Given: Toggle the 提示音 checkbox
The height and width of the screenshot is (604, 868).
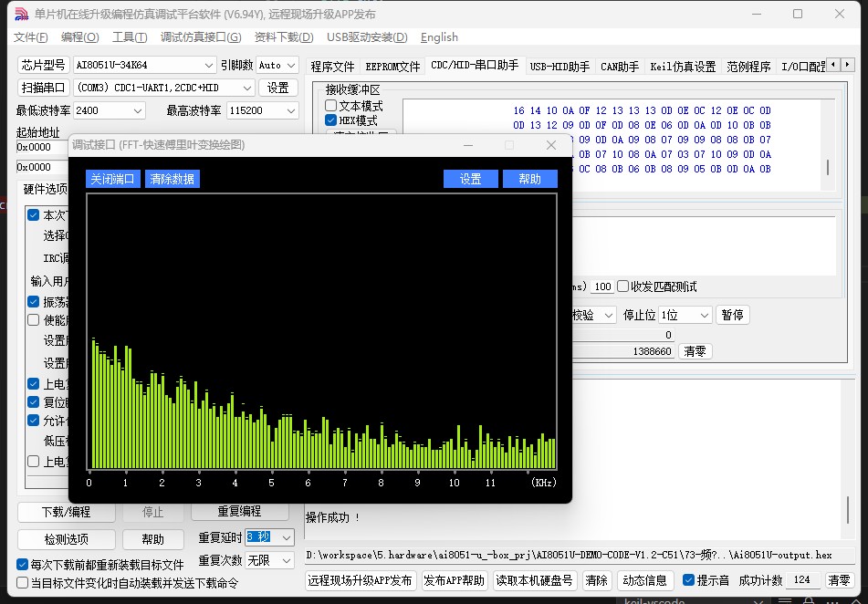Looking at the screenshot, I should pos(688,579).
